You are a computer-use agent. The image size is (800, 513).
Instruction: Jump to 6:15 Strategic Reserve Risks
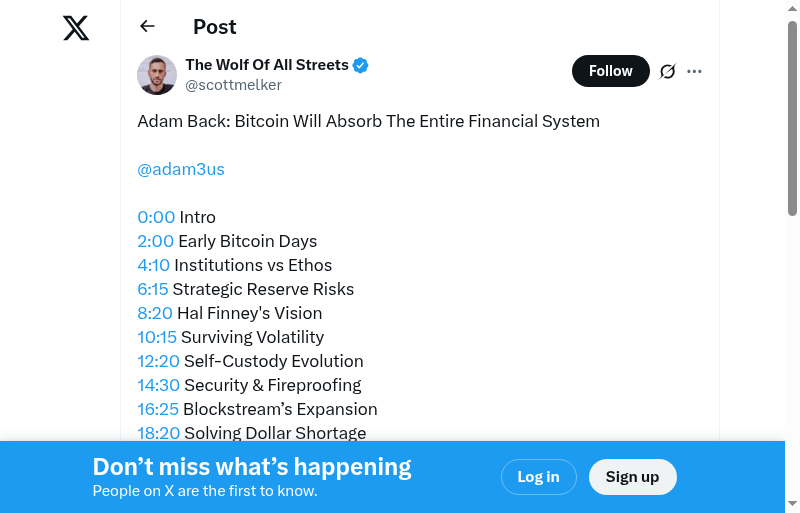pos(153,289)
